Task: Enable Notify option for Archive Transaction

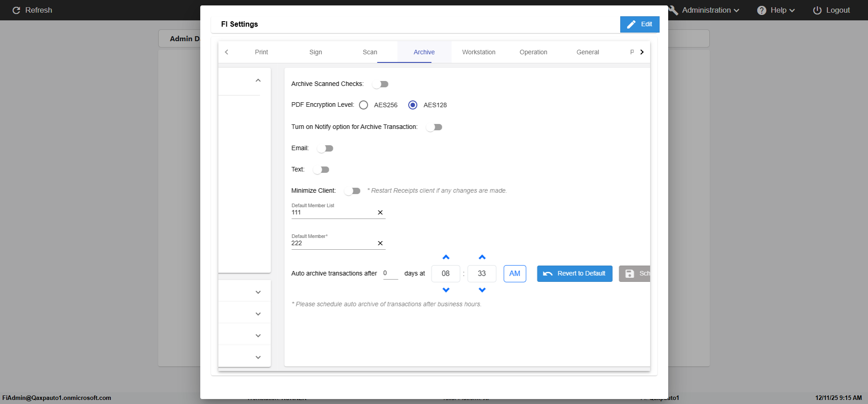Action: (x=434, y=127)
